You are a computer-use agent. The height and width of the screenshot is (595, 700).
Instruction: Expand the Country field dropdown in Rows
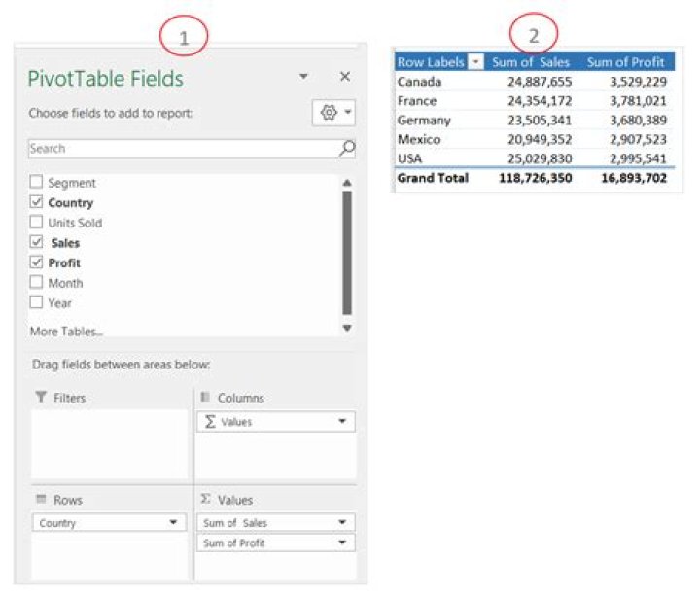tap(173, 522)
